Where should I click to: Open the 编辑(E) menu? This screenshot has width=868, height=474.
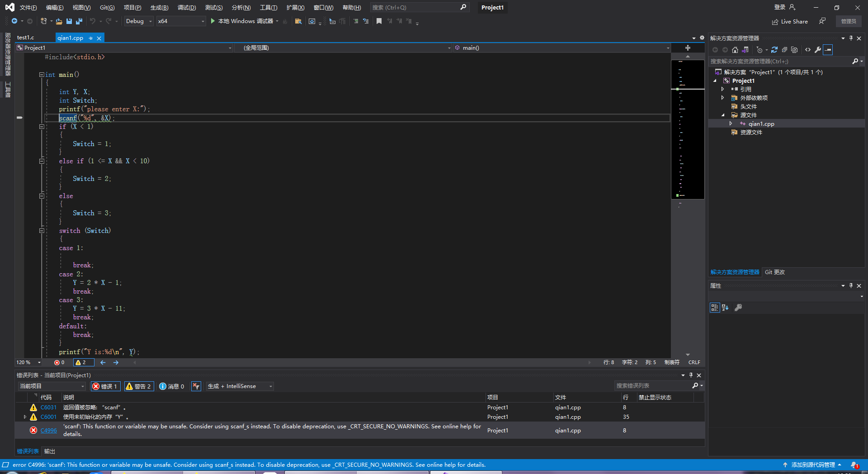[x=55, y=8]
